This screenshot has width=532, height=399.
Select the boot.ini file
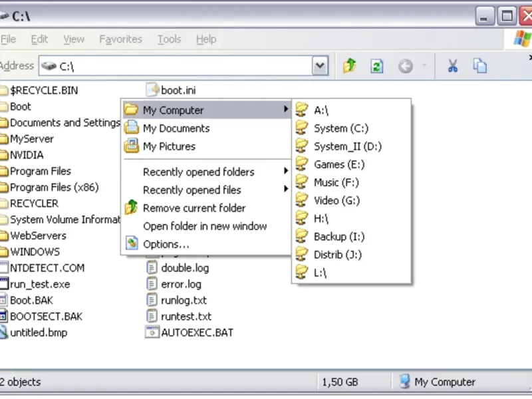click(x=171, y=90)
